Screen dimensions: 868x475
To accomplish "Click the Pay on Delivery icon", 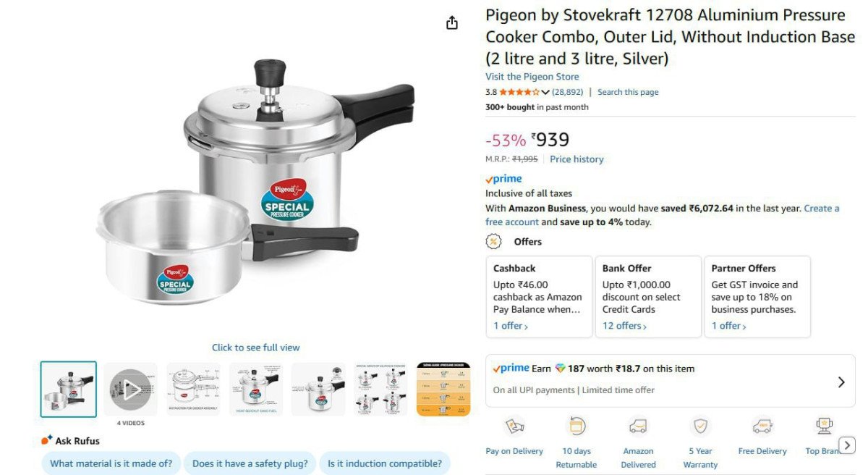I will (x=514, y=427).
